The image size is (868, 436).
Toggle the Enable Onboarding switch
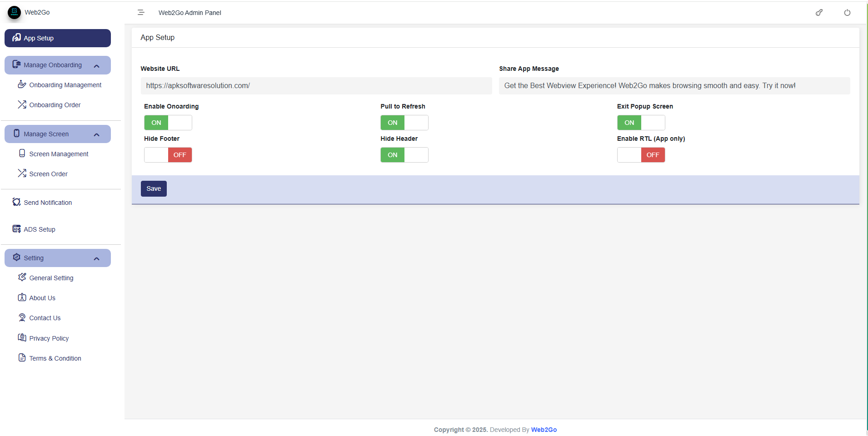pyautogui.click(x=168, y=123)
